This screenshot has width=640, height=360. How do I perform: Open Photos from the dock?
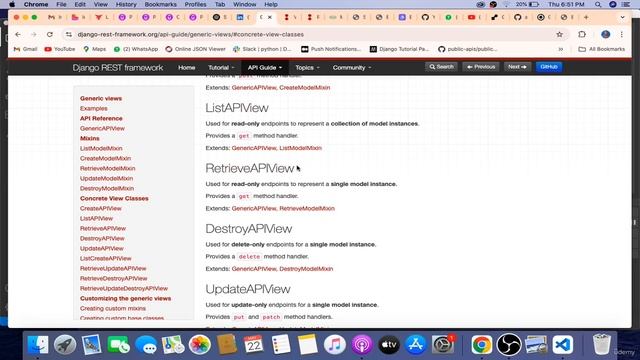(x=200, y=345)
